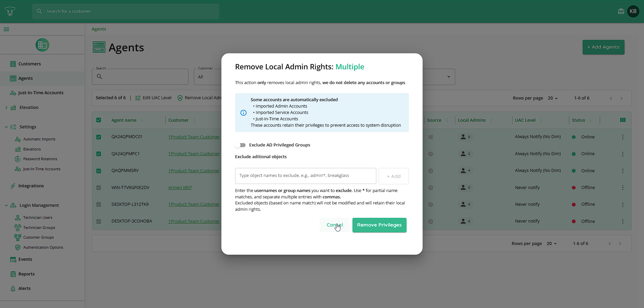Open the hamburger menu icon
The image size is (644, 308).
(6, 29)
